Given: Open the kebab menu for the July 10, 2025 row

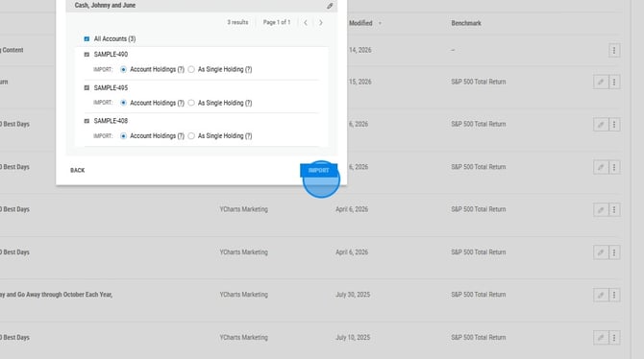Looking at the screenshot, I should pyautogui.click(x=614, y=338).
